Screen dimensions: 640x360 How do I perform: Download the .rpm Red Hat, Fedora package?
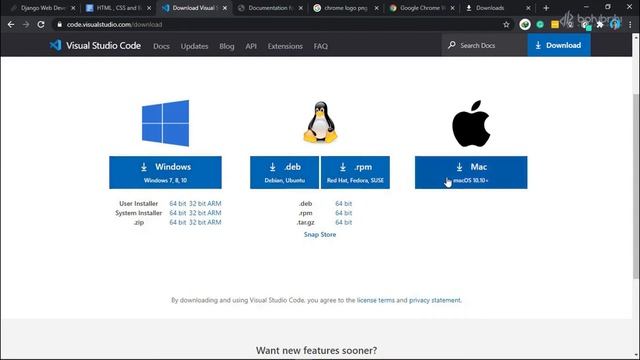355,172
